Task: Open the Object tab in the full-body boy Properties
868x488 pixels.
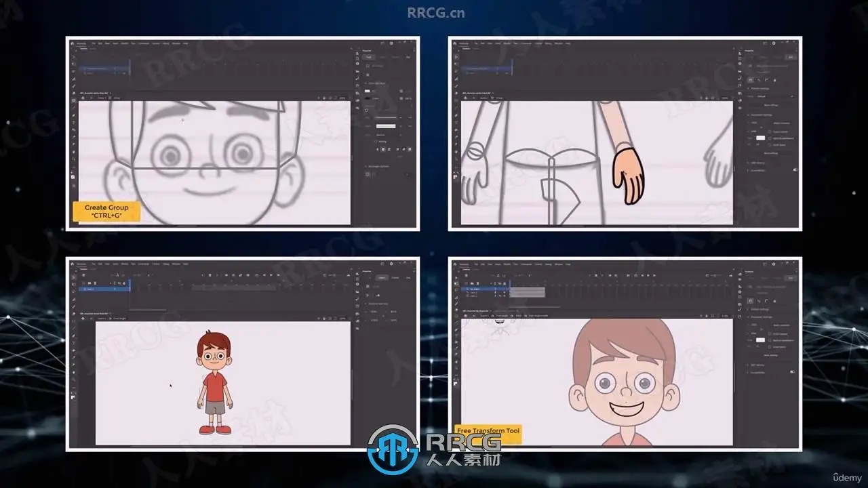Action: (x=382, y=278)
